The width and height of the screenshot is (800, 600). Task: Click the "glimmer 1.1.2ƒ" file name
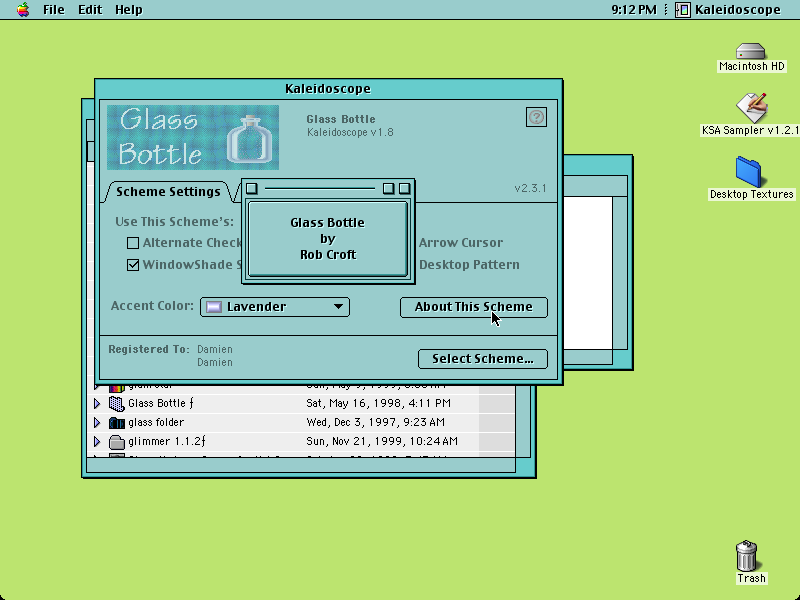coord(167,441)
